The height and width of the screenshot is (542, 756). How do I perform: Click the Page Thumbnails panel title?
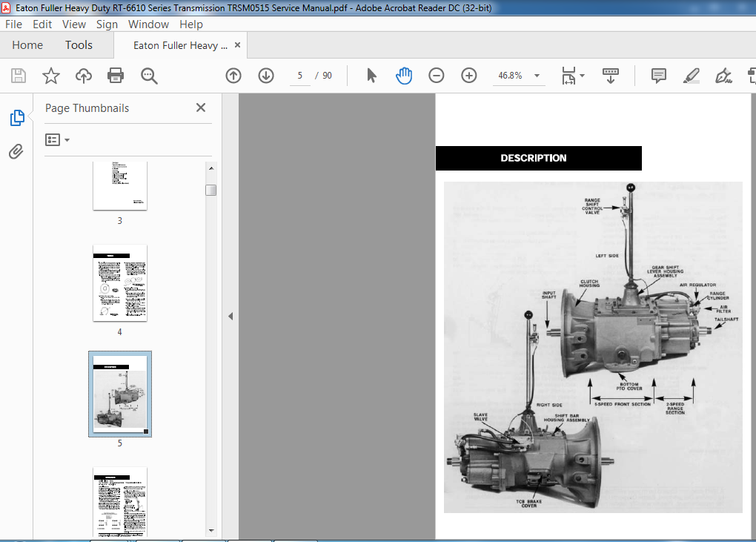coord(87,108)
